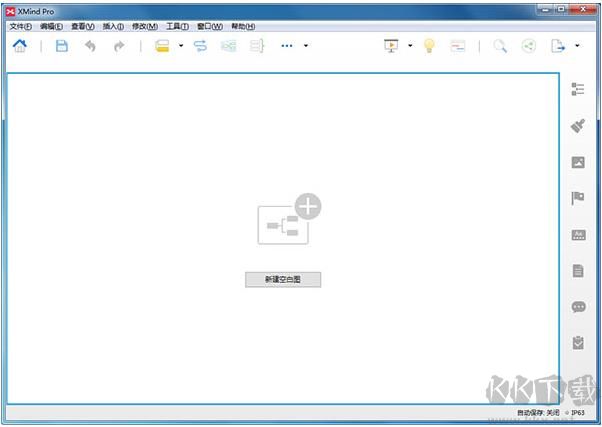Image resolution: width=602 pixels, height=427 pixels.
Task: Click the XMind Pro title bar logo
Action: tap(10, 12)
